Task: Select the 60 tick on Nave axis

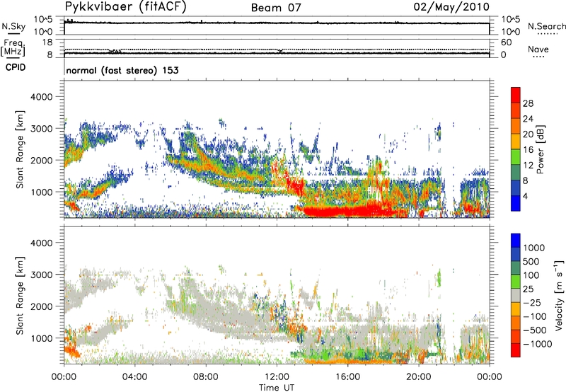Action: [506, 42]
